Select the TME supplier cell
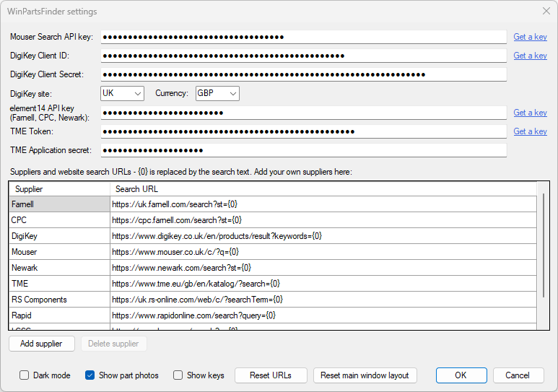This screenshot has width=558, height=392. pyautogui.click(x=59, y=284)
